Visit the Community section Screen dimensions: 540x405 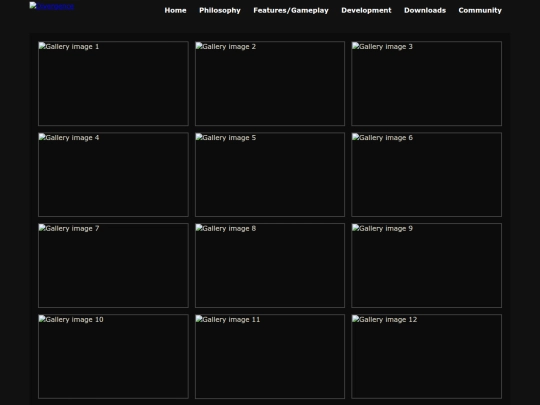coord(480,10)
